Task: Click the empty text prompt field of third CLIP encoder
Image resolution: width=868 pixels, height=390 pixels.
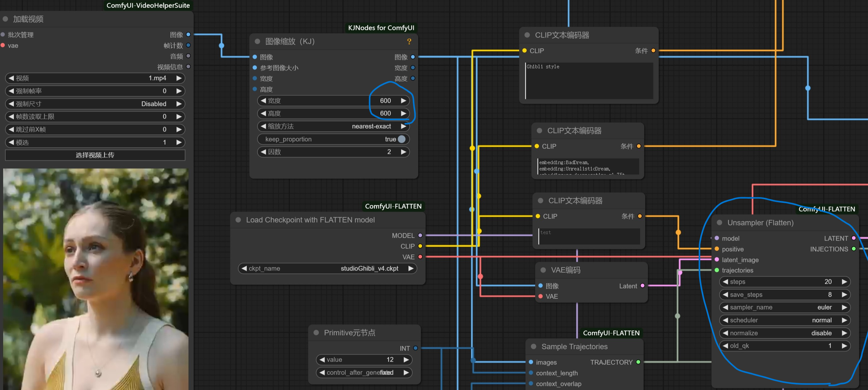Action: [589, 236]
